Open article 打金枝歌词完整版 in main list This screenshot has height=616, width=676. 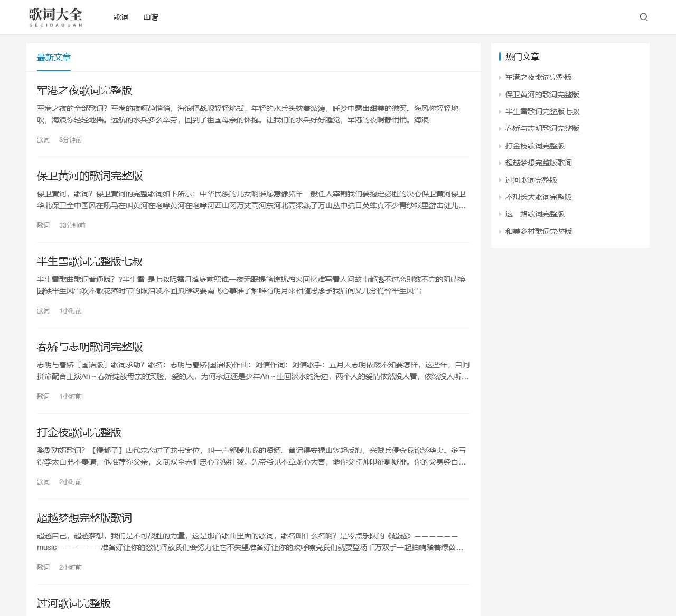point(79,432)
